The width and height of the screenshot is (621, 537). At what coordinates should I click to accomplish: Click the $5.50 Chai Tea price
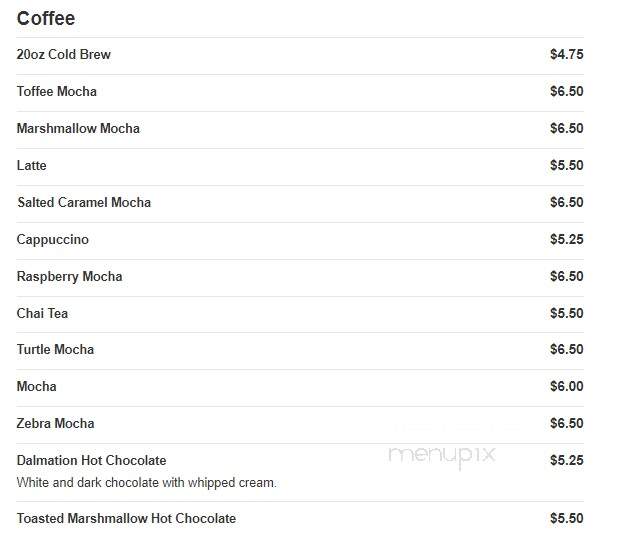(567, 313)
